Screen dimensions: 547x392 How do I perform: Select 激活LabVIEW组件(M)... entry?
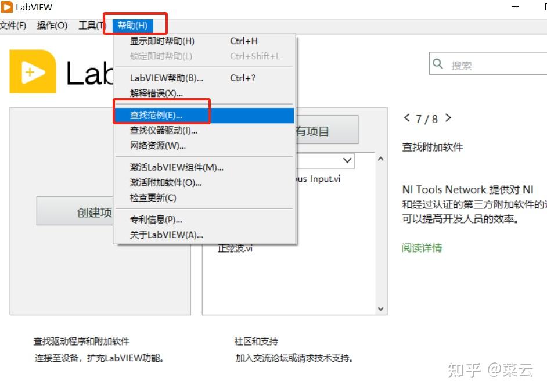click(204, 167)
